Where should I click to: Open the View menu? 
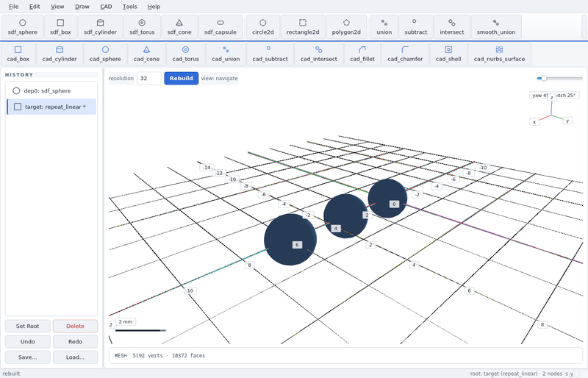pos(57,7)
